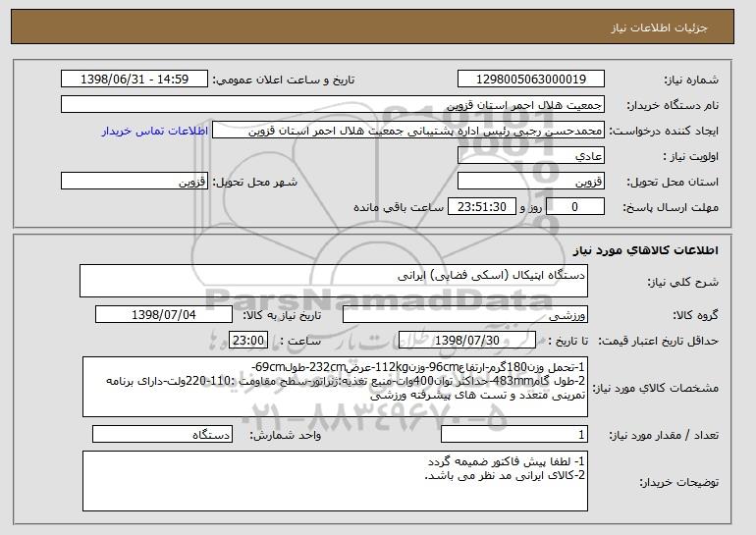Screen dimensions: 756x535
Task: Select the unit of measure field دستگاه
Action: [x=162, y=435]
